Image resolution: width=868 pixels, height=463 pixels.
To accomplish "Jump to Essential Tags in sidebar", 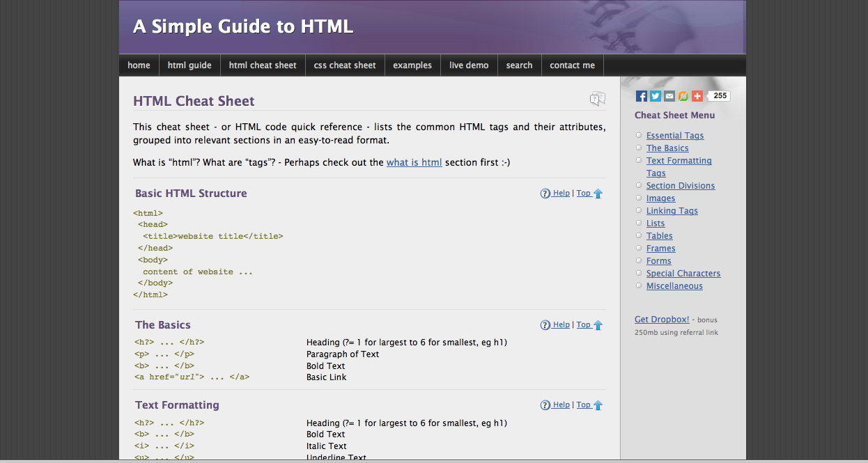I will pos(675,136).
